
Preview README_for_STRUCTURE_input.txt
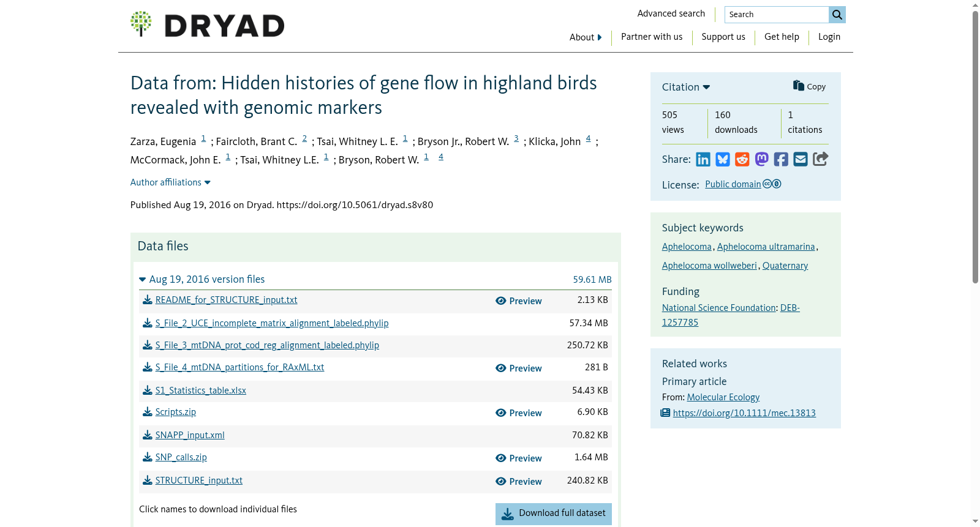pyautogui.click(x=519, y=301)
